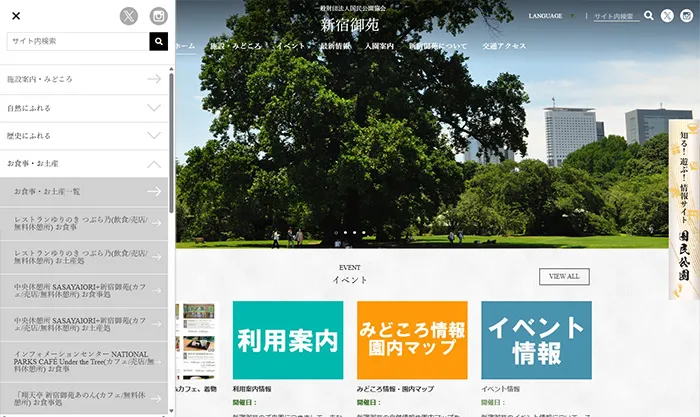Click the みどころ情報・園内マップ card title
The width and height of the screenshot is (700, 417).
pyautogui.click(x=395, y=389)
